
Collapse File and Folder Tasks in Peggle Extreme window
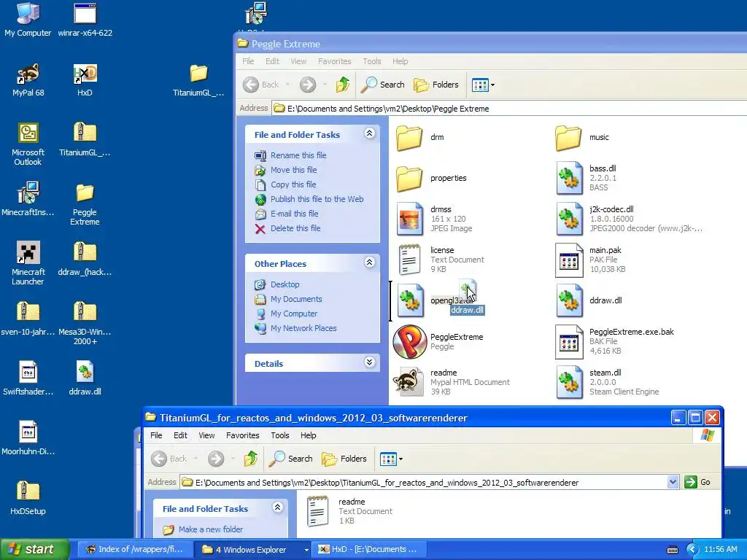[x=369, y=133]
